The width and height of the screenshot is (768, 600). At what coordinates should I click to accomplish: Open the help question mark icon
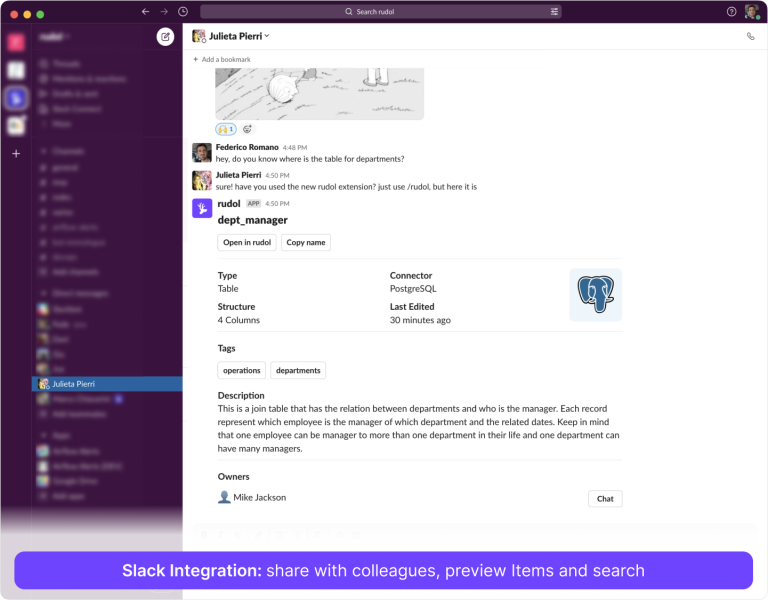coord(731,12)
